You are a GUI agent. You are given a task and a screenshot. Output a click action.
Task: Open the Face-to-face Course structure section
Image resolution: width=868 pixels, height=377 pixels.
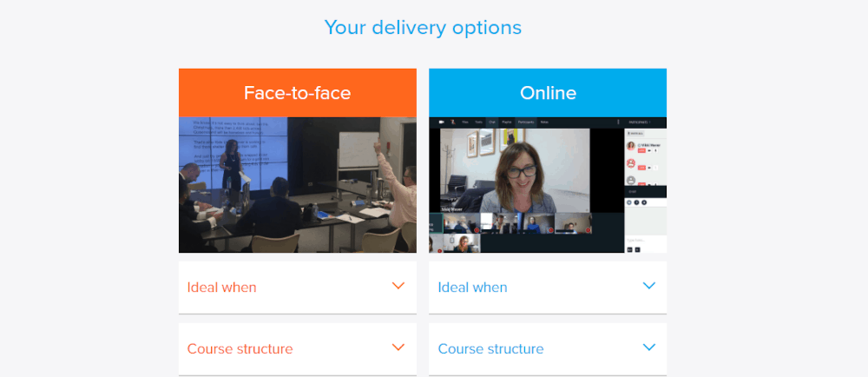(x=297, y=348)
